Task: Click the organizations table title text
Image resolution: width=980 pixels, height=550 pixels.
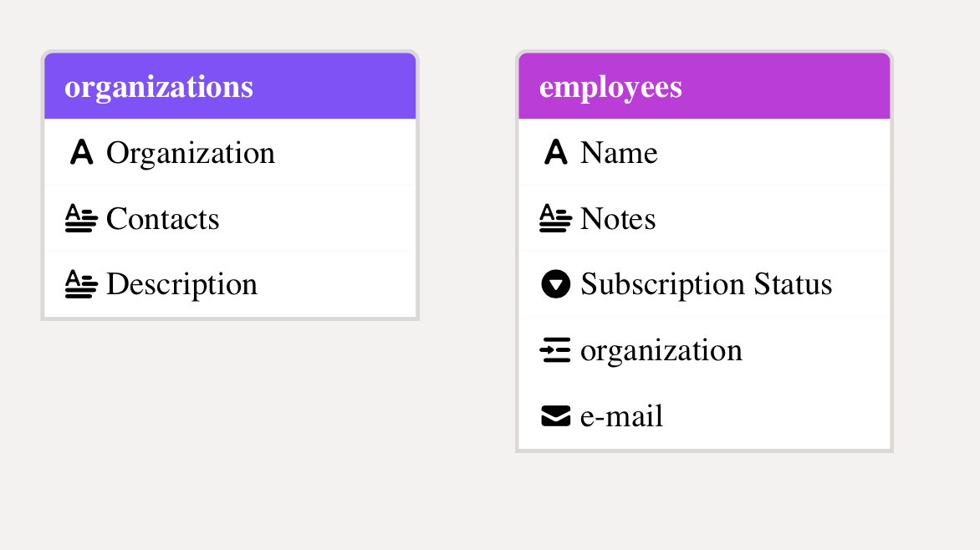Action: 159,87
